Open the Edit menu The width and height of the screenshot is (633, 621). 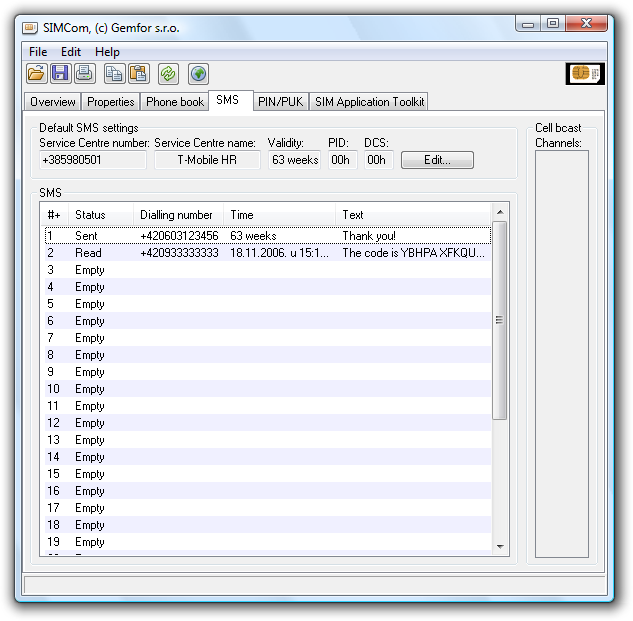(x=70, y=52)
